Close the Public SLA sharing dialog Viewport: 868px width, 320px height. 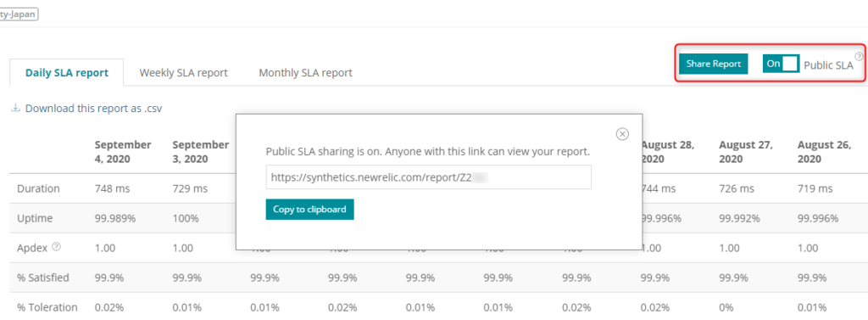tap(622, 134)
